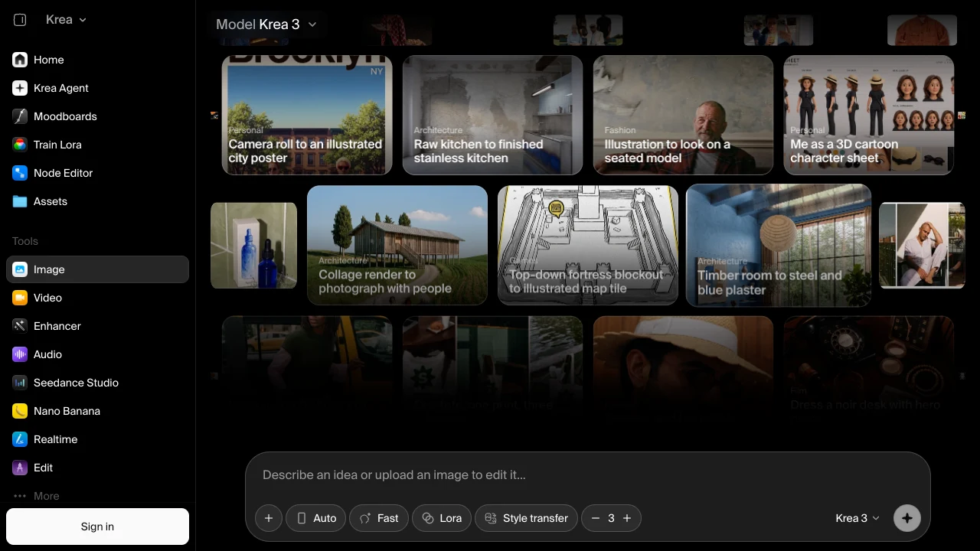The width and height of the screenshot is (980, 551).
Task: Click the Train Lora icon
Action: [20, 145]
